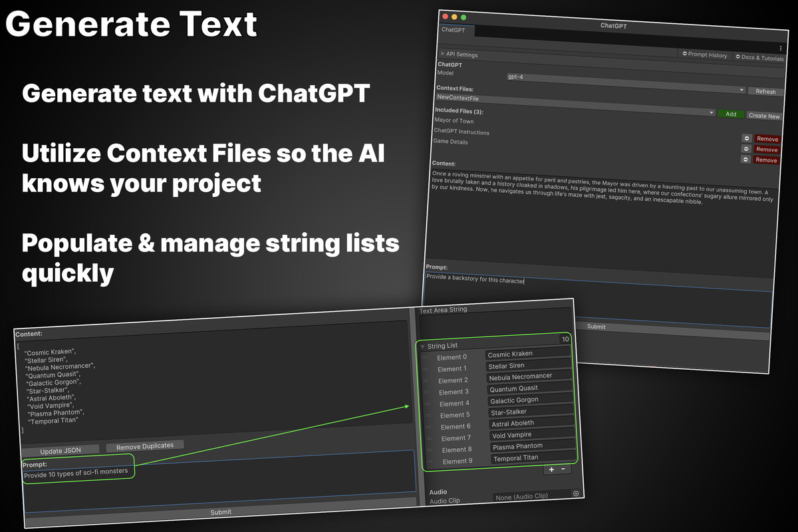Click the red close dot of ChatGPT window
The image size is (798, 532).
pyautogui.click(x=446, y=15)
